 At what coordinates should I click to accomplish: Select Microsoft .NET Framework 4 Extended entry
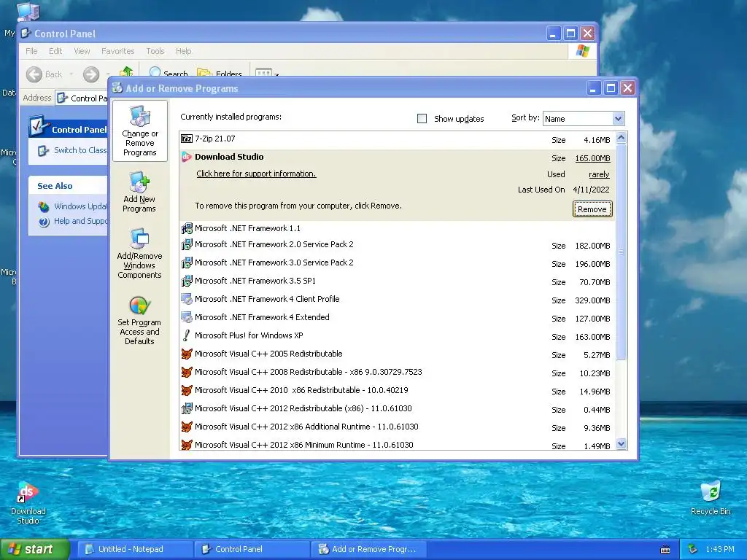[398, 317]
